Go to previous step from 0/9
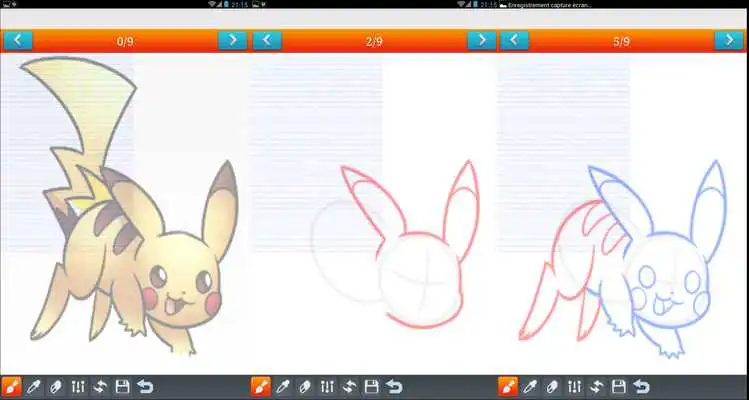Image resolution: width=749 pixels, height=400 pixels. click(18, 41)
